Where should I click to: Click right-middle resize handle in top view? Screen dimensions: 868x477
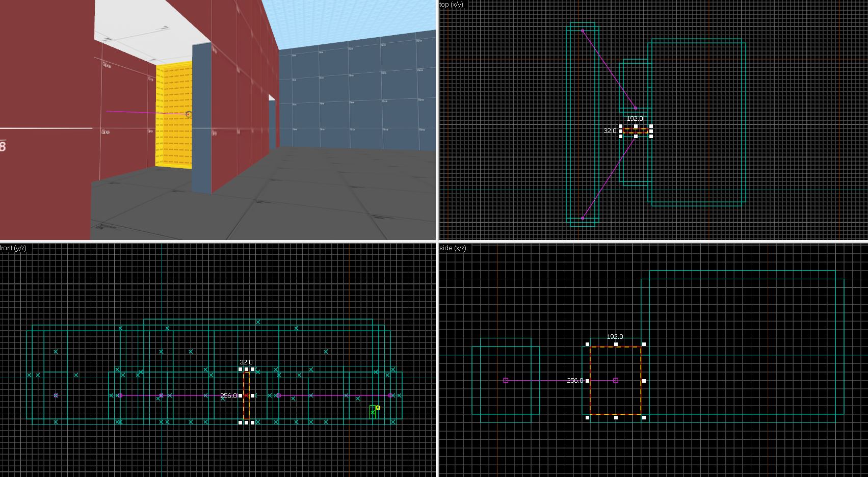pos(651,131)
